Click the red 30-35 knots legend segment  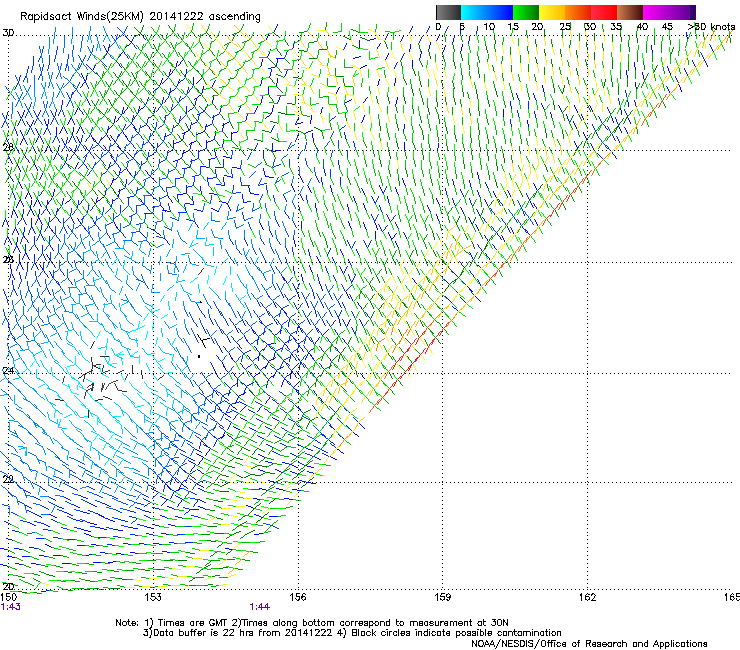click(x=604, y=12)
